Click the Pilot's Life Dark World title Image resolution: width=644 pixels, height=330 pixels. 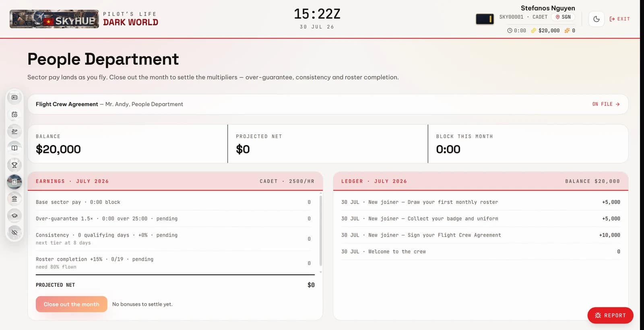(130, 19)
